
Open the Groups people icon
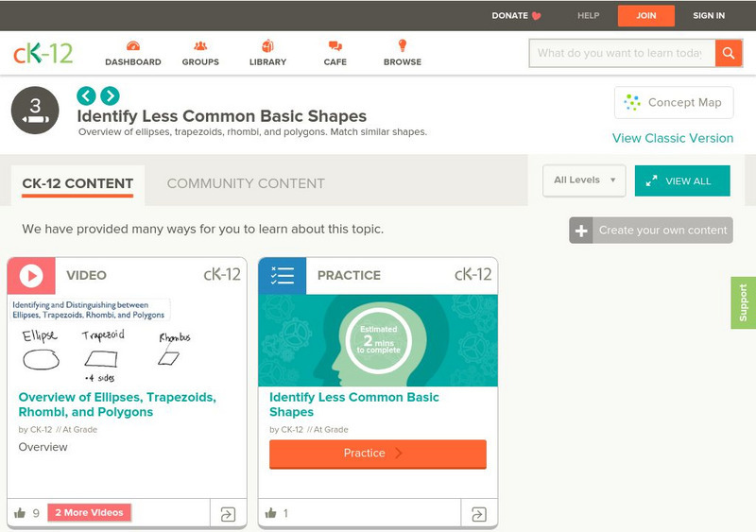(200, 46)
